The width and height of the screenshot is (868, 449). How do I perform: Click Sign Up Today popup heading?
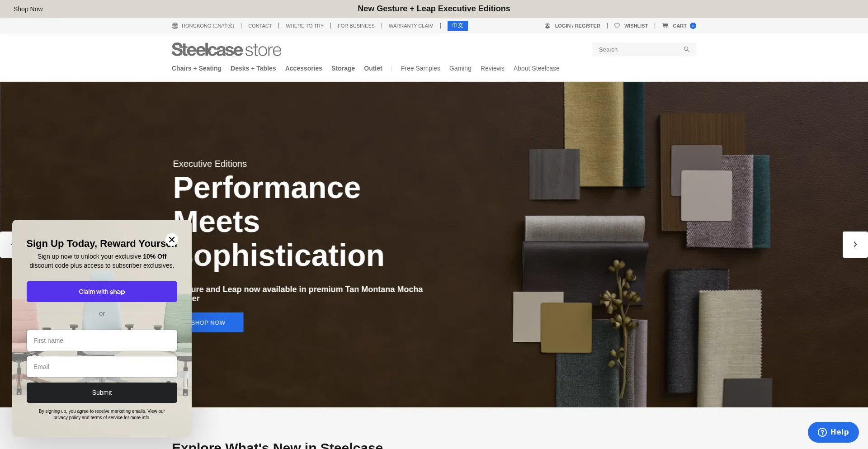click(x=102, y=243)
